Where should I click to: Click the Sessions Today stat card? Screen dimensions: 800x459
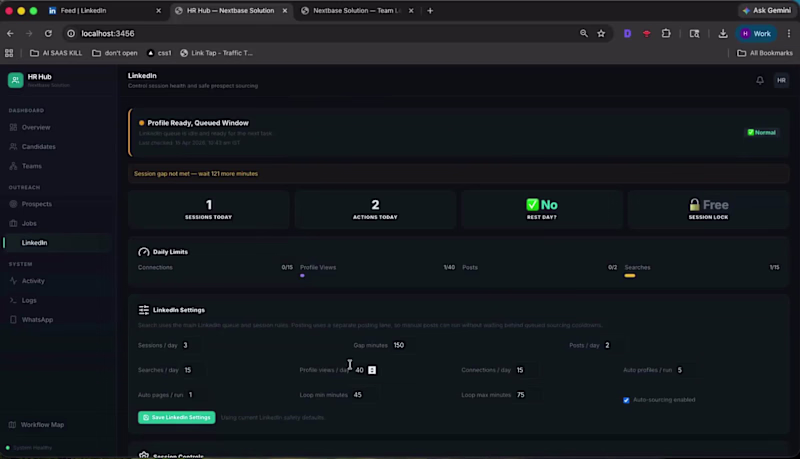pyautogui.click(x=208, y=209)
